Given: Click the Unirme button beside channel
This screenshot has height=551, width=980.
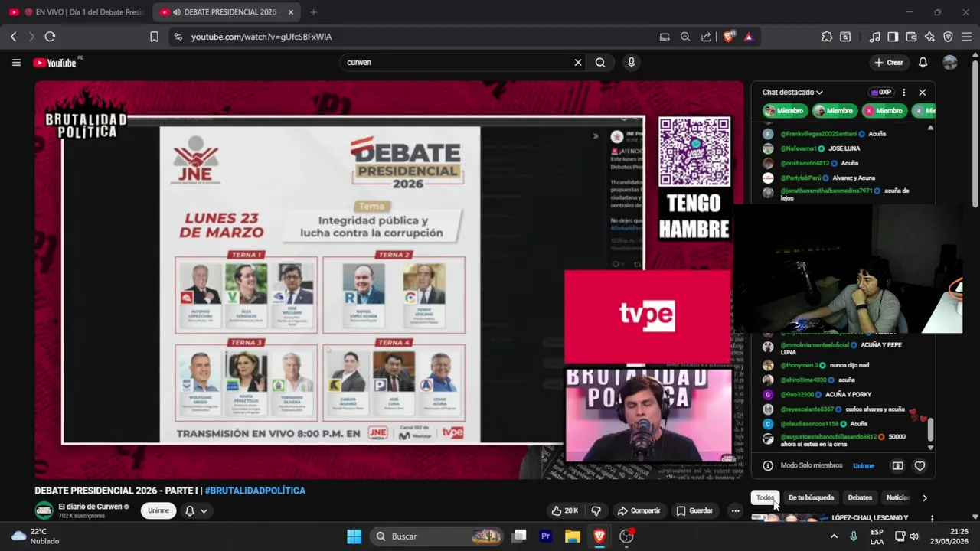Looking at the screenshot, I should 158,510.
